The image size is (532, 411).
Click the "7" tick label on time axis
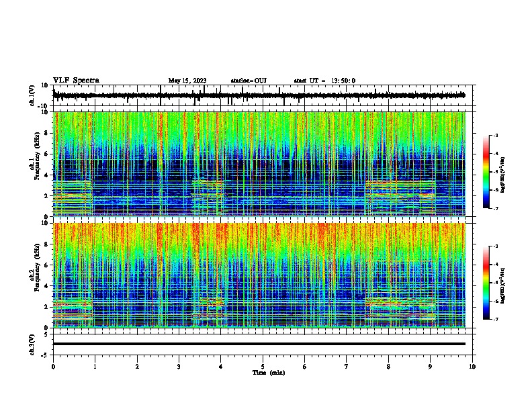click(x=347, y=367)
